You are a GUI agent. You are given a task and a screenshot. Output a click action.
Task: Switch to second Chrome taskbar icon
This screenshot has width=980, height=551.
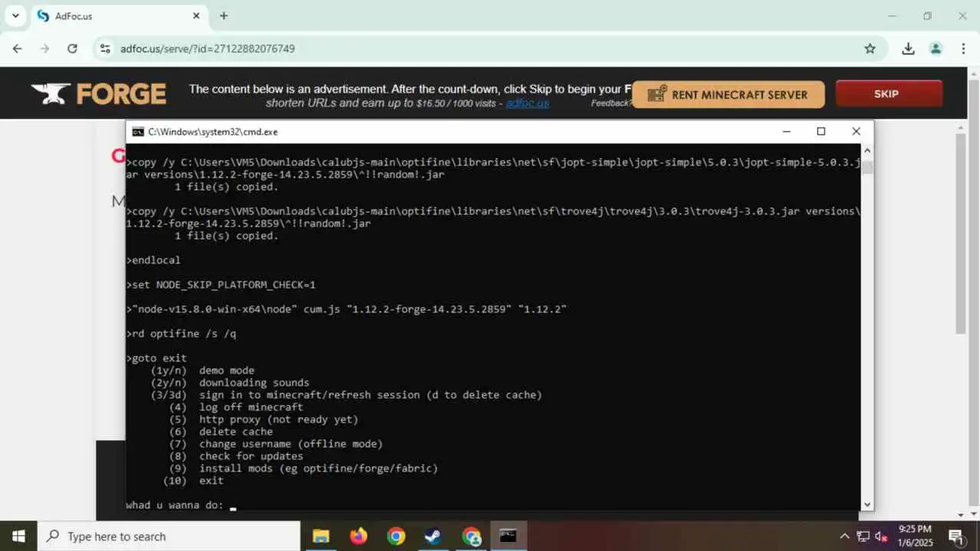(471, 536)
